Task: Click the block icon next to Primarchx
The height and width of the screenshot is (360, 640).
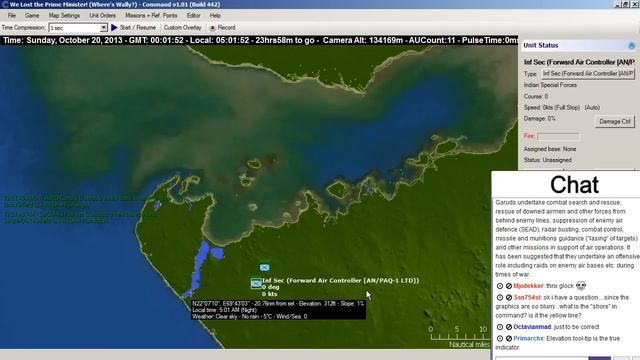Action: click(509, 338)
